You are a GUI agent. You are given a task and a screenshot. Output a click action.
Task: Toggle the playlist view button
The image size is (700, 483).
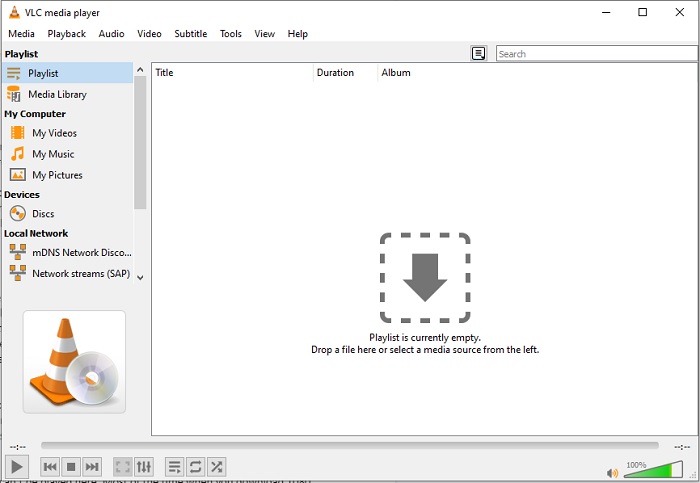click(x=175, y=467)
